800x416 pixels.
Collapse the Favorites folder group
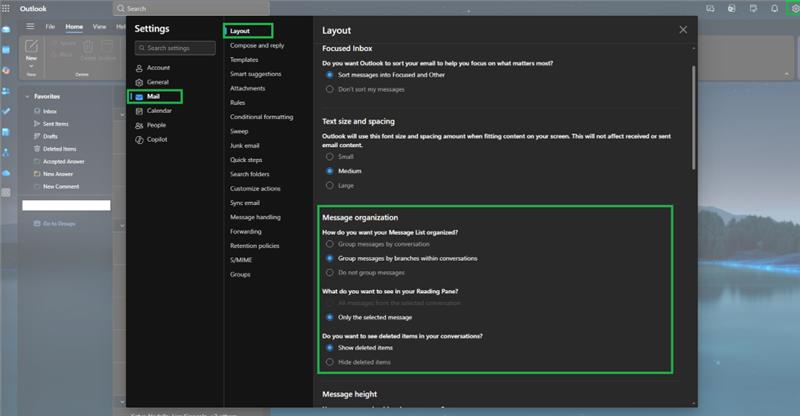(27, 96)
